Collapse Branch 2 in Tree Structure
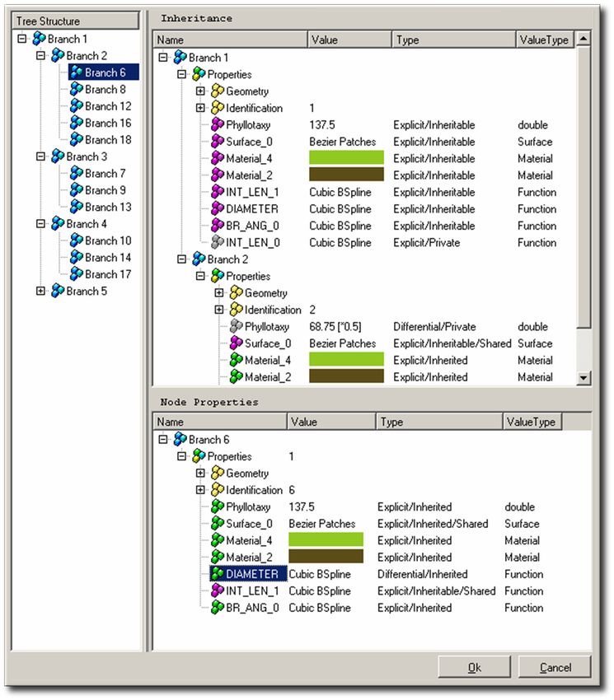Image resolution: width=614 pixels, height=700 pixels. (x=40, y=56)
